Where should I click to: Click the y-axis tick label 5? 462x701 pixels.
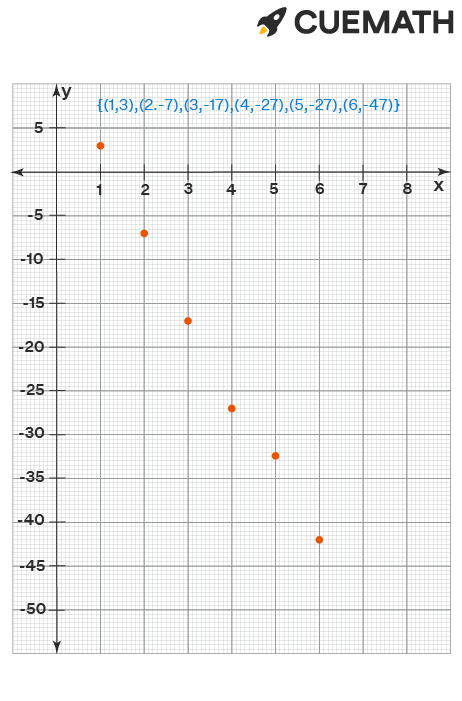click(x=38, y=128)
